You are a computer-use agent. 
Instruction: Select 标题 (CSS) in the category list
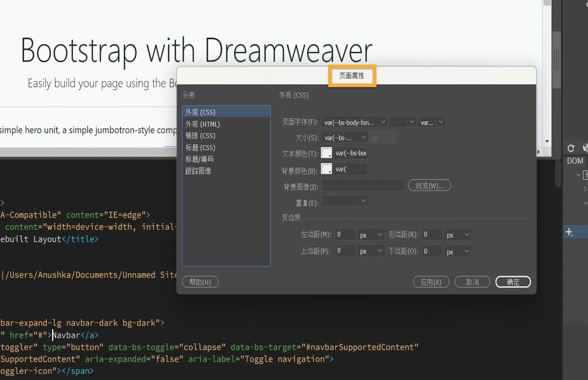pyautogui.click(x=226, y=148)
